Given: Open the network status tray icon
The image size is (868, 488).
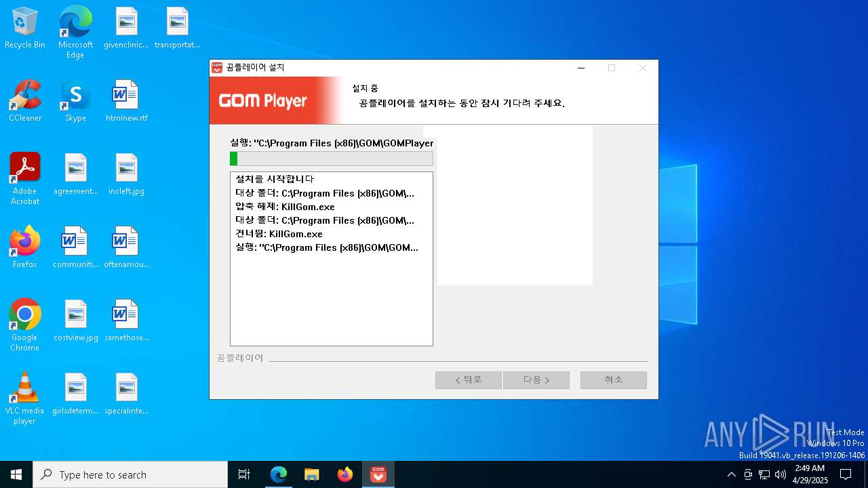Looking at the screenshot, I should coord(764,474).
